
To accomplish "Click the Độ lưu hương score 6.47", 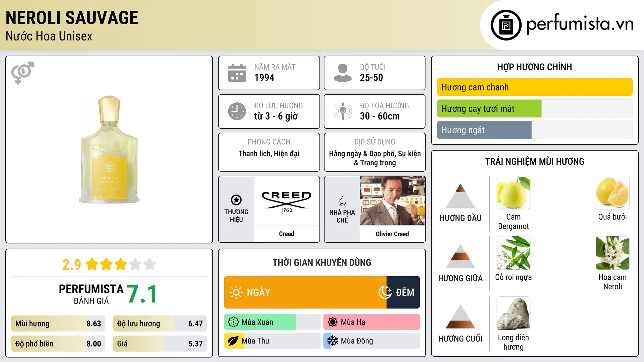I will pos(195,324).
